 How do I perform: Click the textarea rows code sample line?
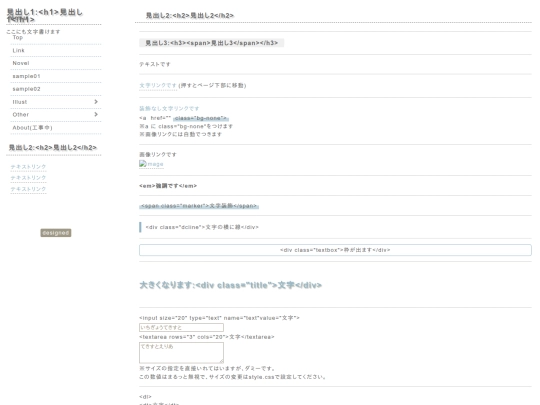click(x=207, y=337)
